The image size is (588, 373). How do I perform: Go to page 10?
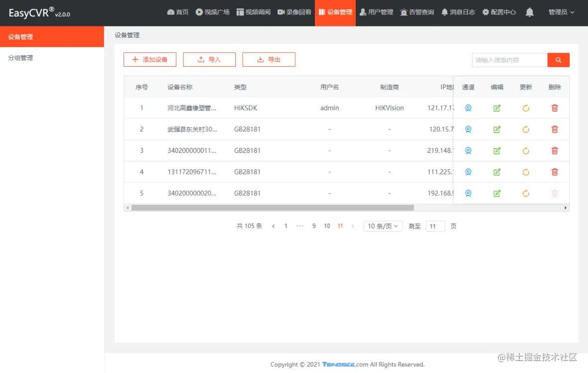click(x=327, y=226)
